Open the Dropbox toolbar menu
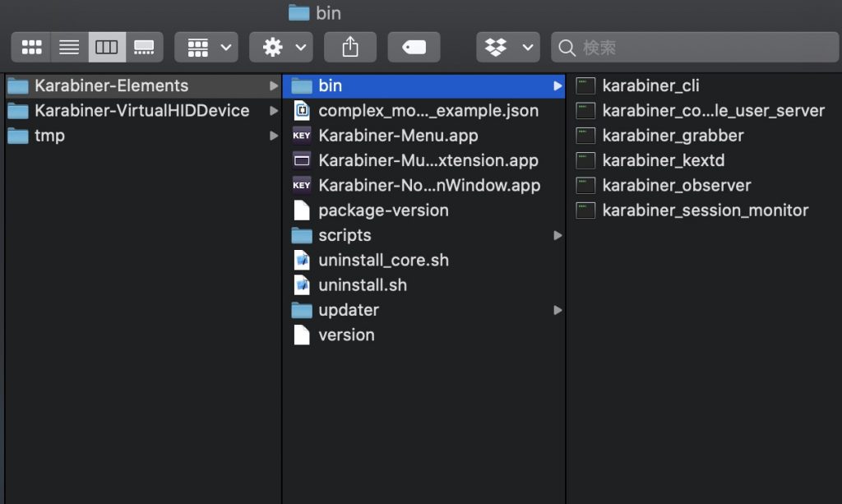This screenshot has width=842, height=504. pos(508,47)
